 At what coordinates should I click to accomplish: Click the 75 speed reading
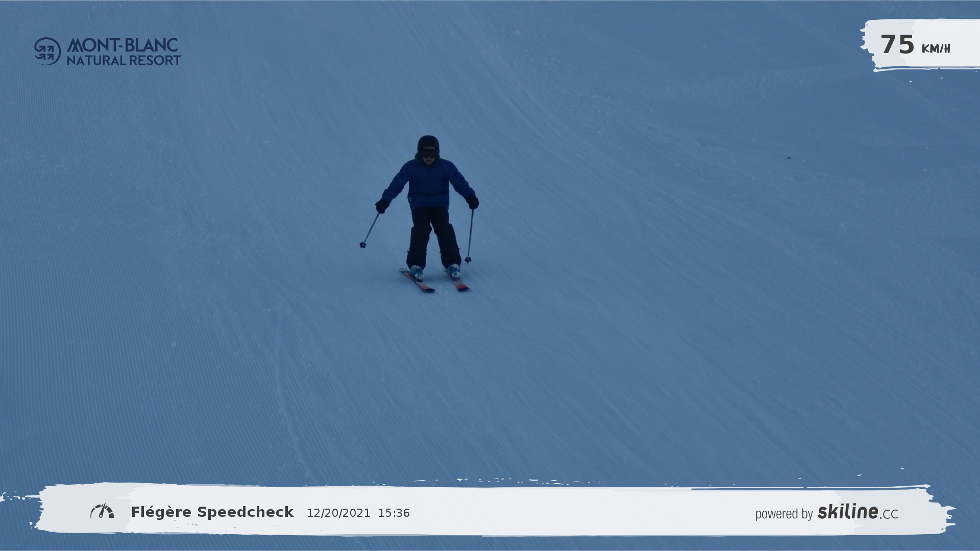tap(897, 44)
